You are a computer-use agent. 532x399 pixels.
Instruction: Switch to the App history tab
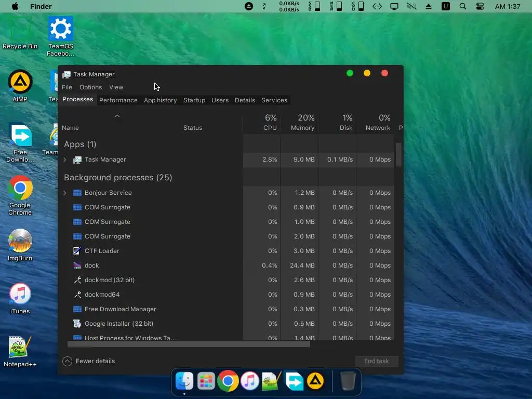pyautogui.click(x=160, y=100)
